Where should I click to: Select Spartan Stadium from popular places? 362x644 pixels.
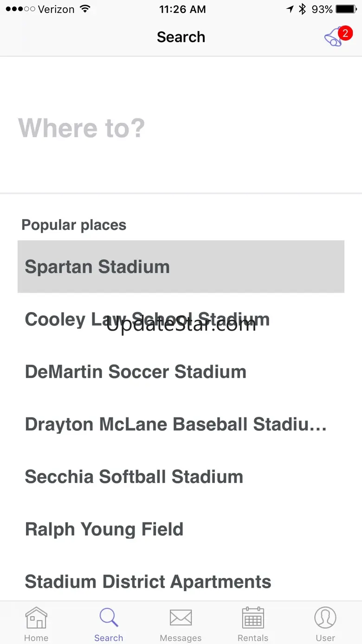(x=181, y=267)
